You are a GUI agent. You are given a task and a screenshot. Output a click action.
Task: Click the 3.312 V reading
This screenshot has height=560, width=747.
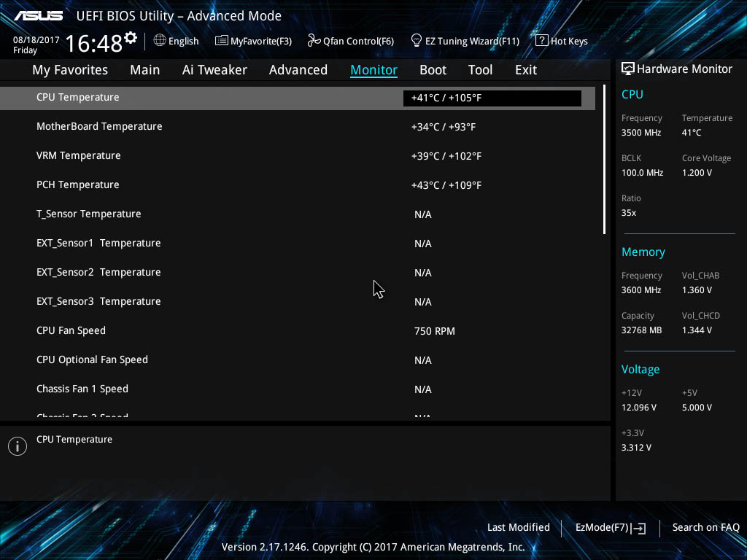point(636,448)
